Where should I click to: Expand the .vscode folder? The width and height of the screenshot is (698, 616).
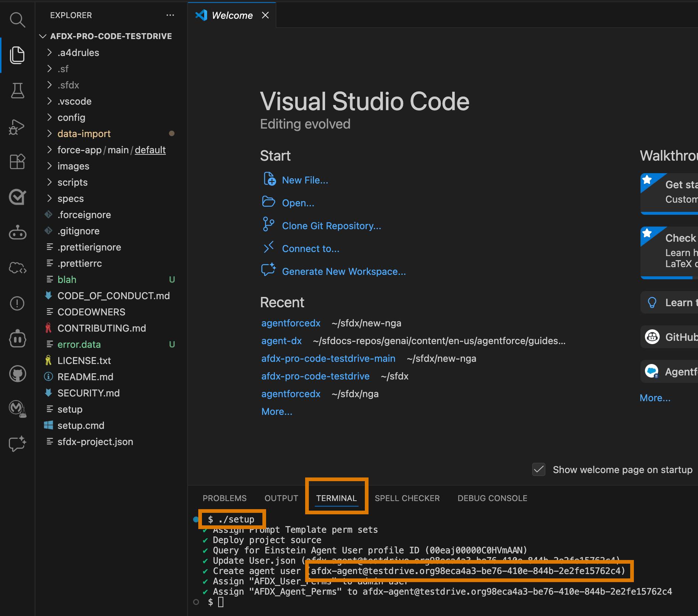49,101
